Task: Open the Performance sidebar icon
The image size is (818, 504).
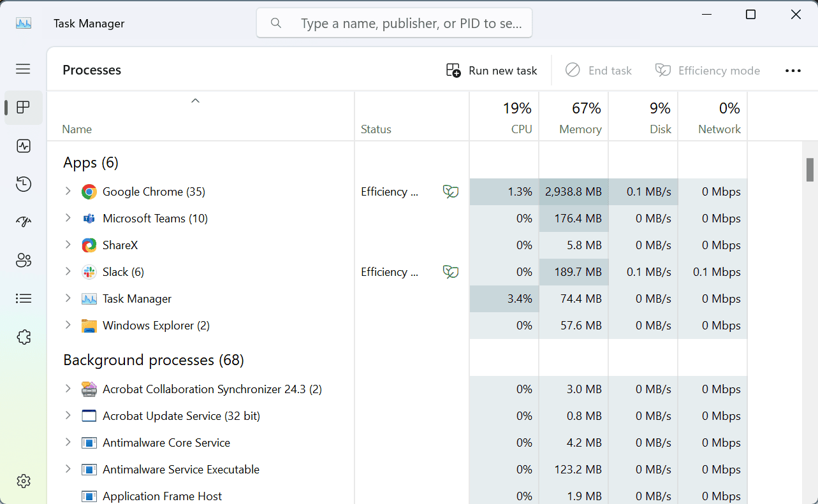Action: click(24, 146)
